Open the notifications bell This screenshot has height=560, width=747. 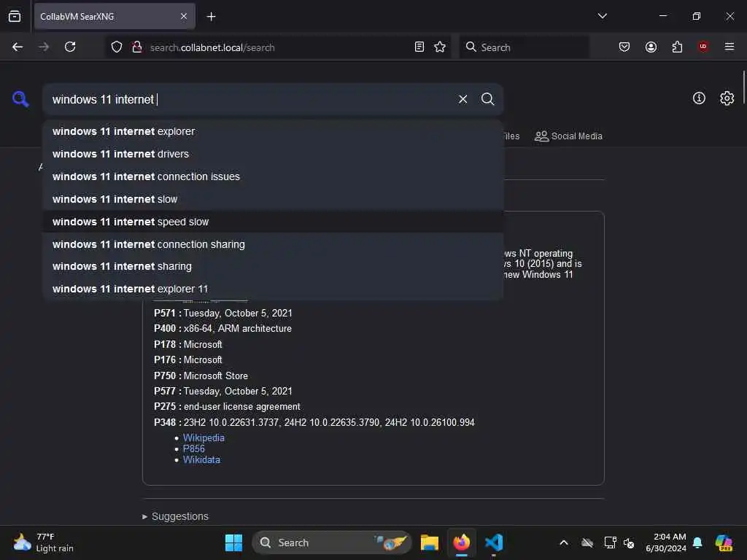click(697, 542)
